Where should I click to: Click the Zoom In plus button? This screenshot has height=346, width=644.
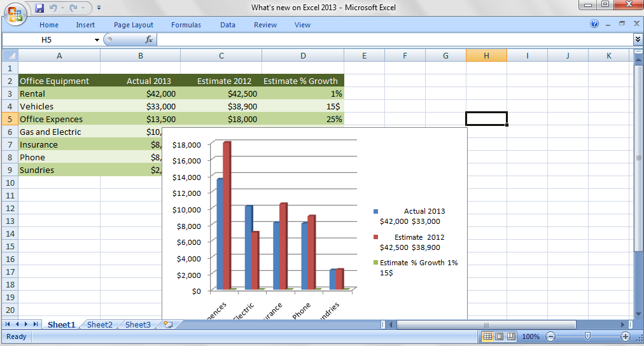click(626, 336)
